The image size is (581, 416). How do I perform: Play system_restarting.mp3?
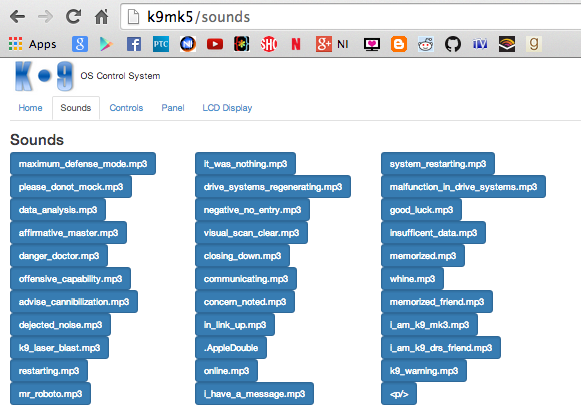click(438, 163)
